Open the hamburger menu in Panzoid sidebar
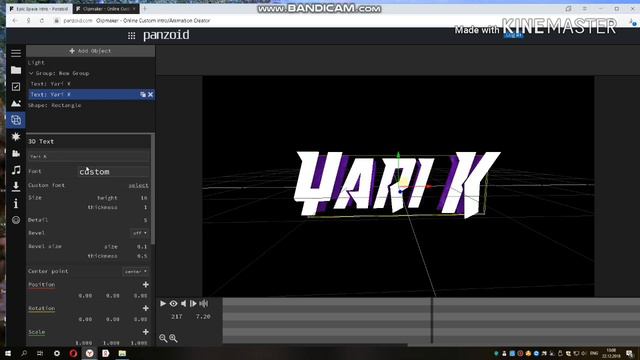This screenshot has height=360, width=640. pos(16,53)
